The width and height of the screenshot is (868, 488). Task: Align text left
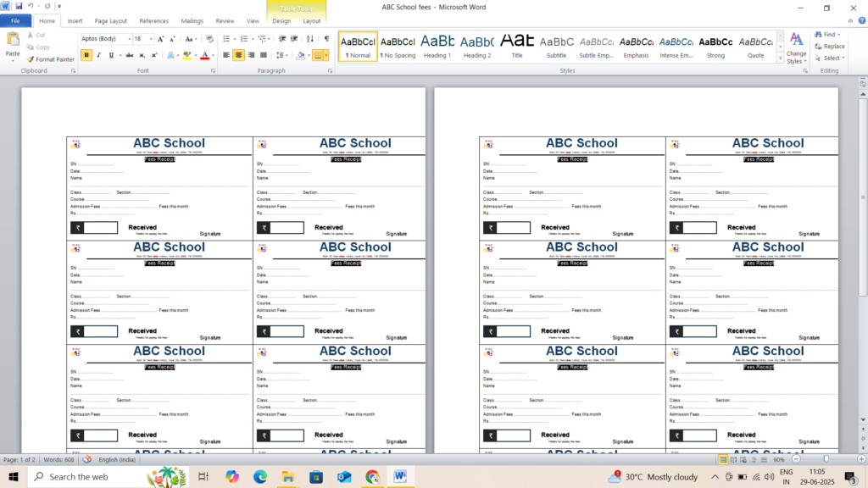(x=225, y=55)
